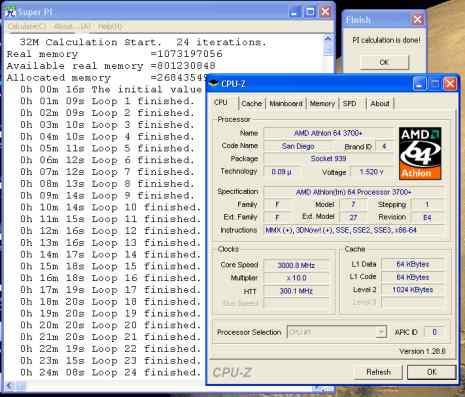Close the CPU-Z window
This screenshot has height=397, width=465.
click(450, 84)
